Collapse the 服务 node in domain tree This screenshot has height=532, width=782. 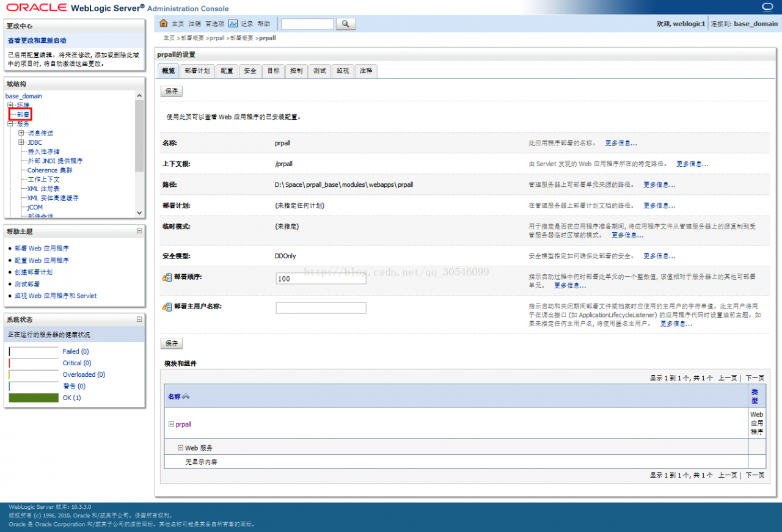tap(10, 123)
